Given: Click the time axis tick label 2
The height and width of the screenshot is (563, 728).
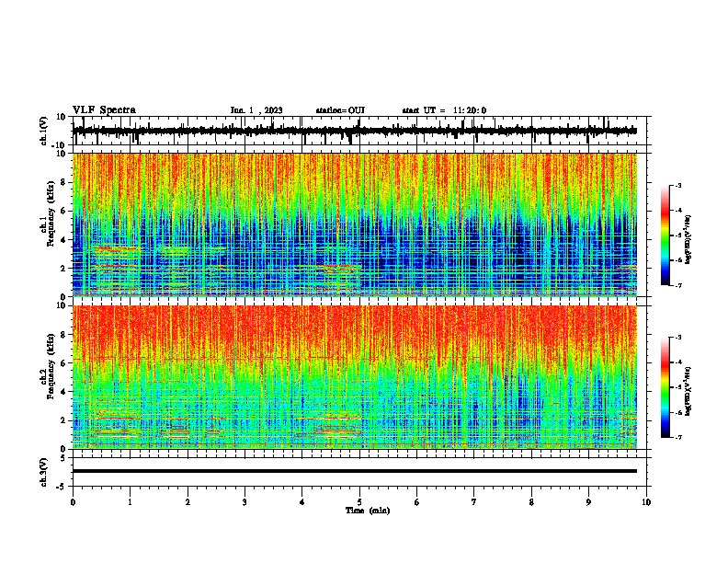Looking at the screenshot, I should tap(188, 502).
